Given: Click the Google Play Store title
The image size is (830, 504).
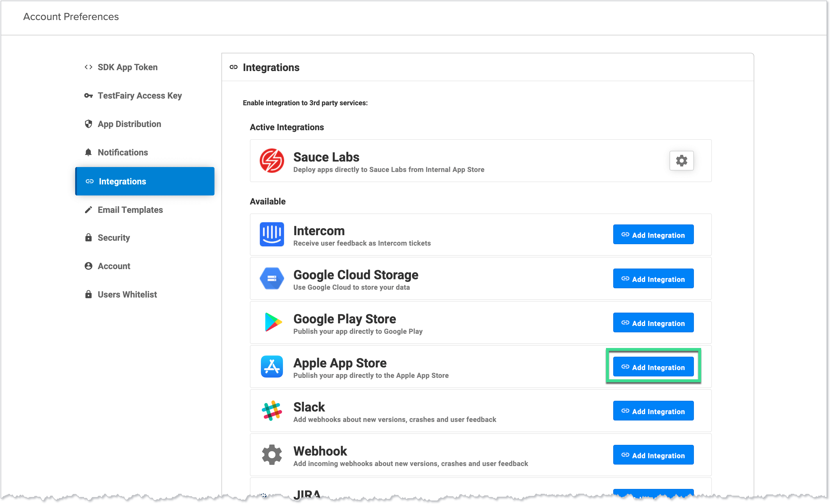Looking at the screenshot, I should coord(344,319).
